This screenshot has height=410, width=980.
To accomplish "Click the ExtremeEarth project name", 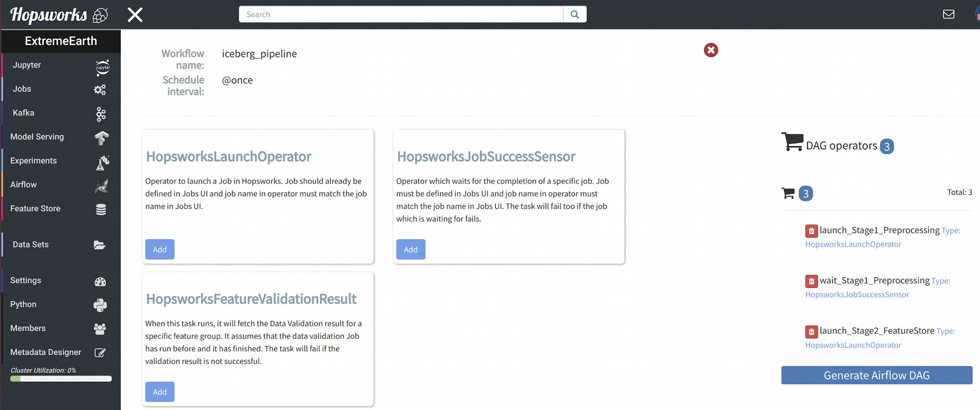I will tap(61, 41).
